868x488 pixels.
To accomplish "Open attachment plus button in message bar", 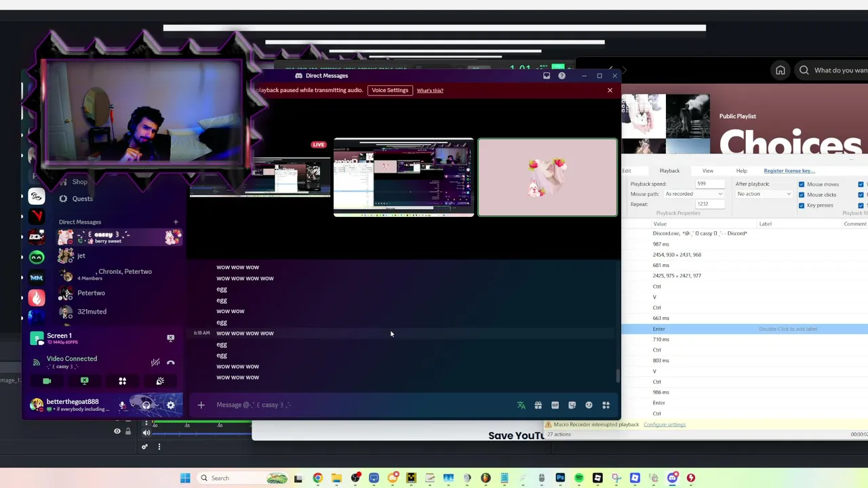I will coord(201,405).
